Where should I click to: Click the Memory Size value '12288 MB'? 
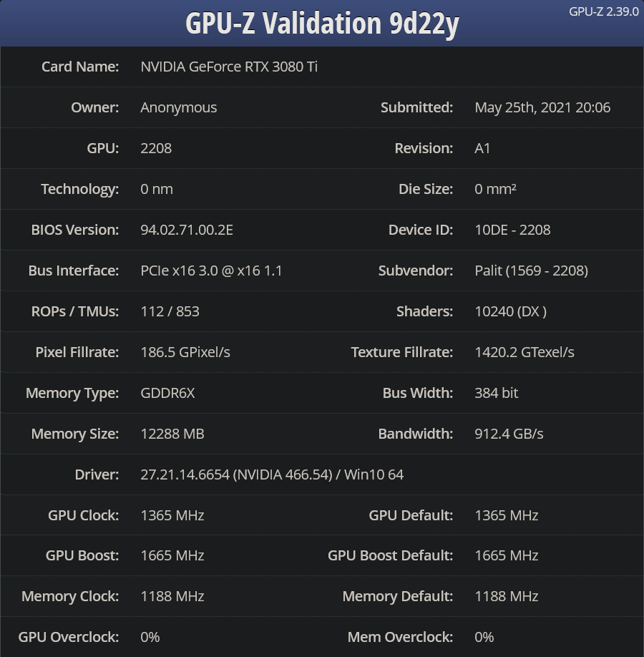(172, 434)
